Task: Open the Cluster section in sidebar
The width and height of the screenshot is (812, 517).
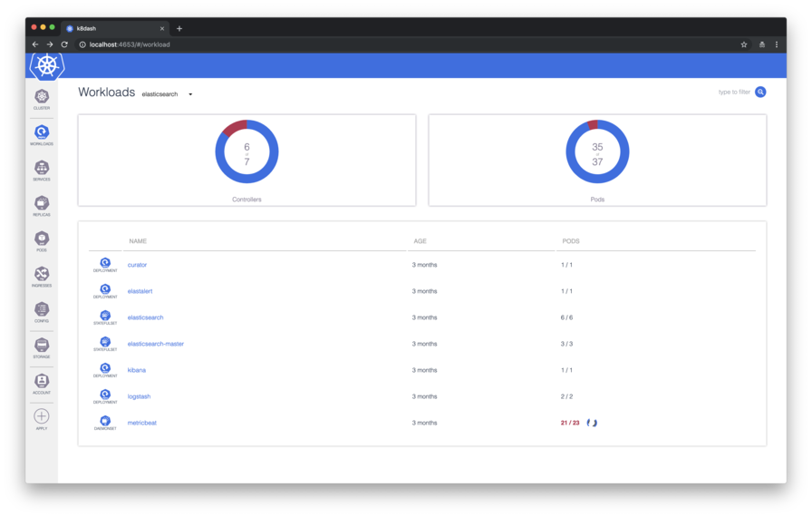Action: click(x=42, y=98)
